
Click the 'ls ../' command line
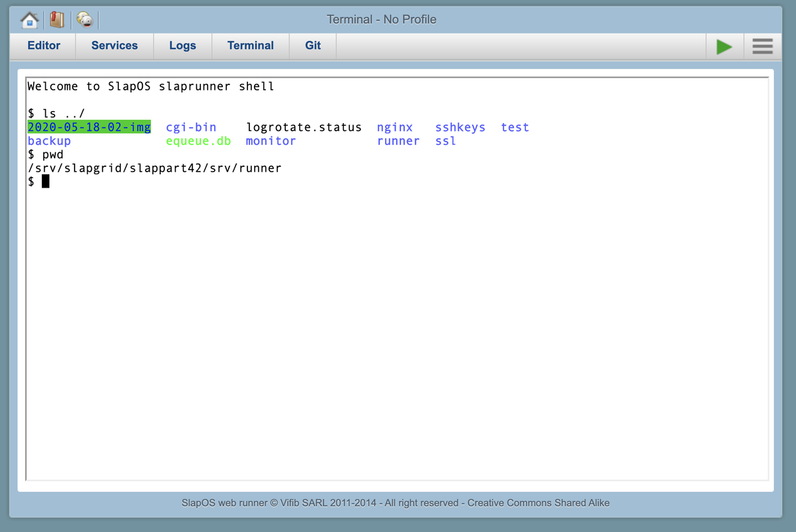coord(57,113)
